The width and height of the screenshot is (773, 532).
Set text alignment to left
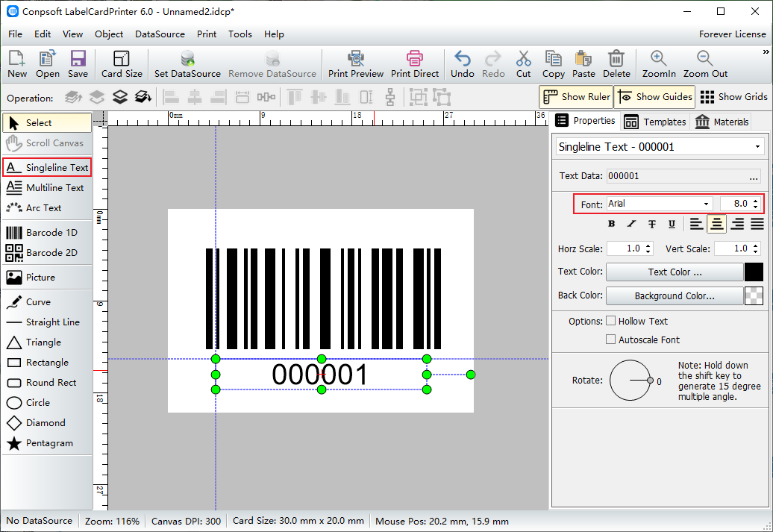(x=696, y=224)
